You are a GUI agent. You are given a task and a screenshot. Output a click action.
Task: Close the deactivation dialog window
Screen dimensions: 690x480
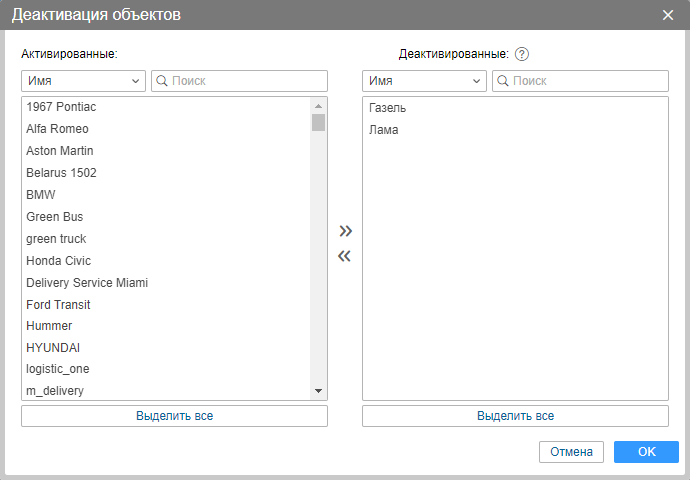point(668,15)
